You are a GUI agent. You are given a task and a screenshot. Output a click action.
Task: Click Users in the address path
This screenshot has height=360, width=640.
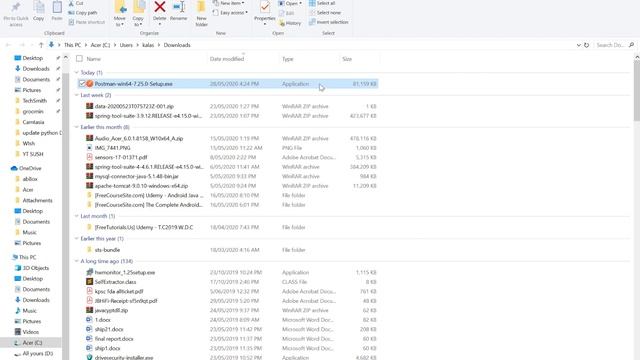pyautogui.click(x=126, y=45)
